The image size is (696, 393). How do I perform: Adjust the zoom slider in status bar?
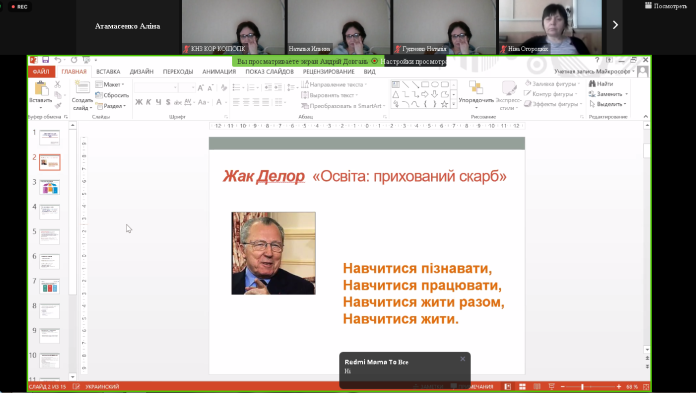(582, 387)
